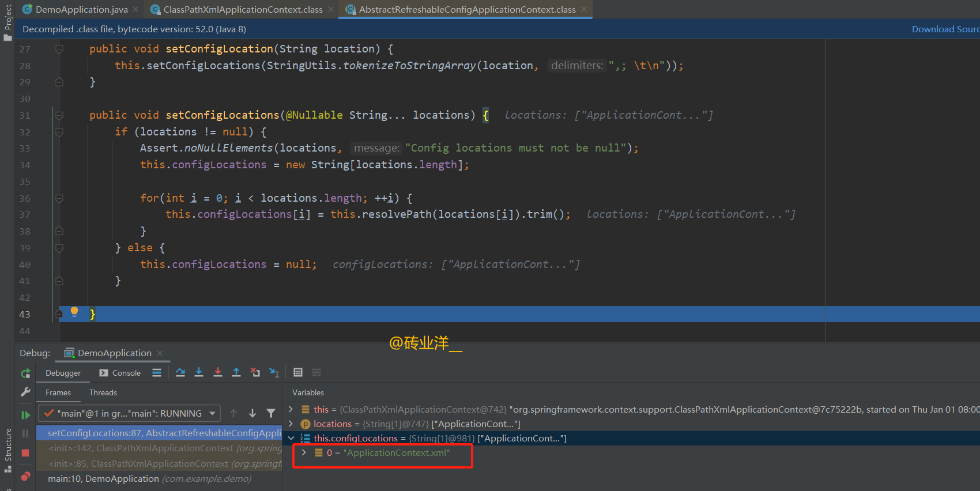
Task: Select the <init>:142 stack frame
Action: 160,448
